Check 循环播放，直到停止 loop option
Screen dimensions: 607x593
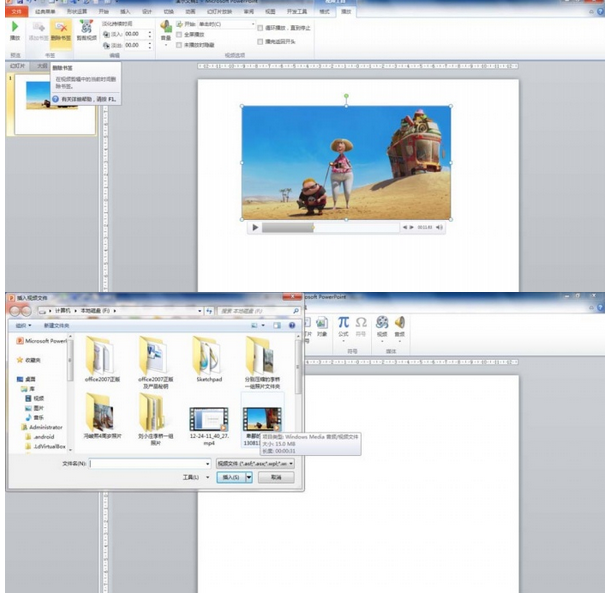click(x=260, y=27)
